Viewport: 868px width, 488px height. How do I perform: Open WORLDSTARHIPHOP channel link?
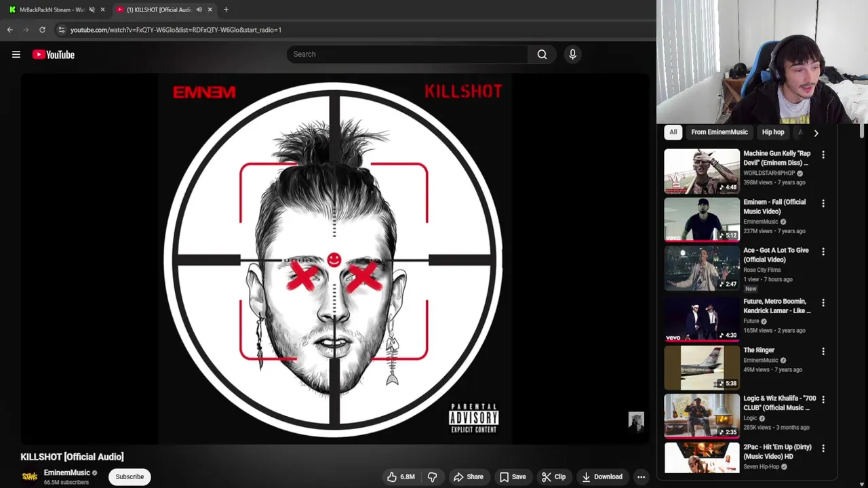769,173
